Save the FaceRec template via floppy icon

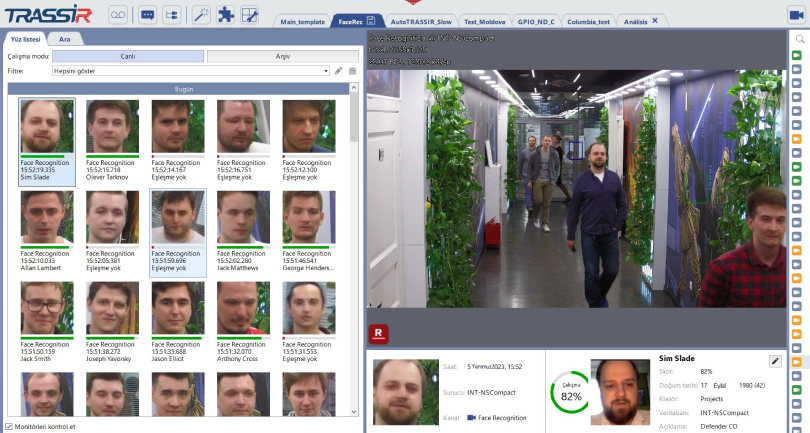pos(371,21)
